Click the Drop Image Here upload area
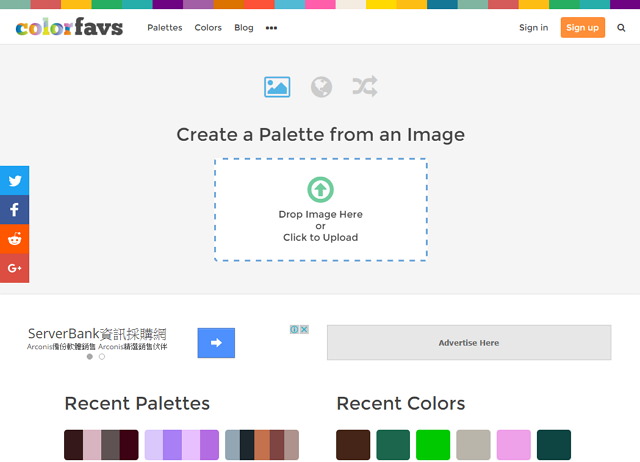 pos(320,225)
